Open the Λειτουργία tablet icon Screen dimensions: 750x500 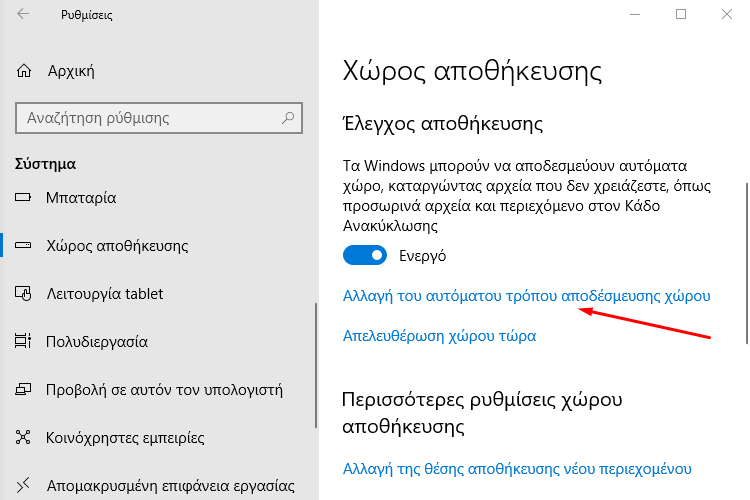[23, 293]
